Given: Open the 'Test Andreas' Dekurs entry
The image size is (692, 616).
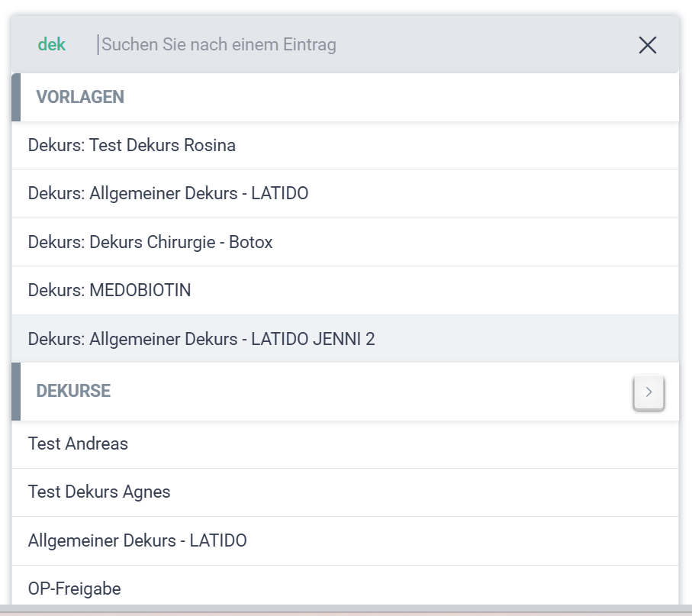Looking at the screenshot, I should coord(78,443).
